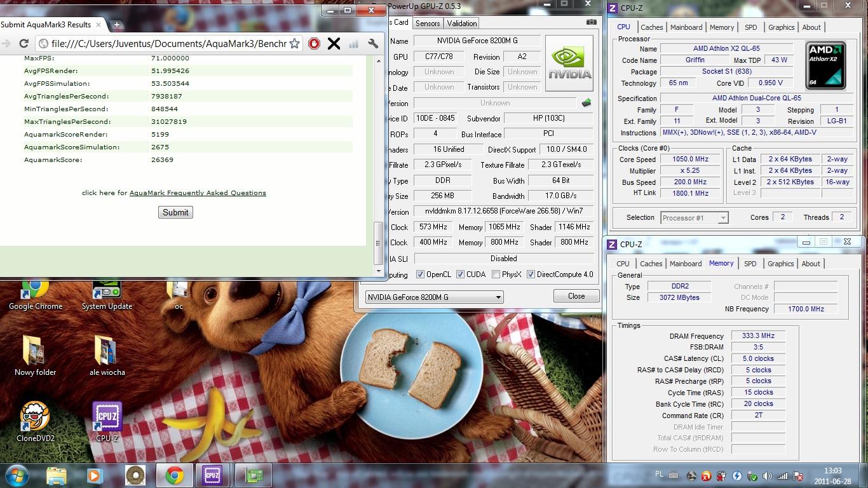Launch CPU-Z desktop shortcut
This screenshot has width=868, height=488.
click(x=107, y=421)
